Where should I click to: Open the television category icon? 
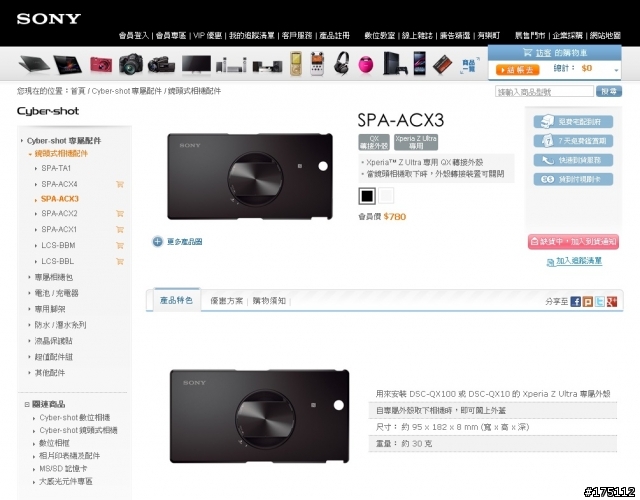[196, 64]
